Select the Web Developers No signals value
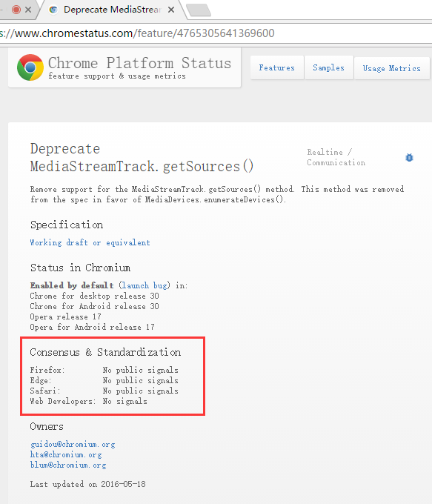The height and width of the screenshot is (504, 432). coord(125,401)
